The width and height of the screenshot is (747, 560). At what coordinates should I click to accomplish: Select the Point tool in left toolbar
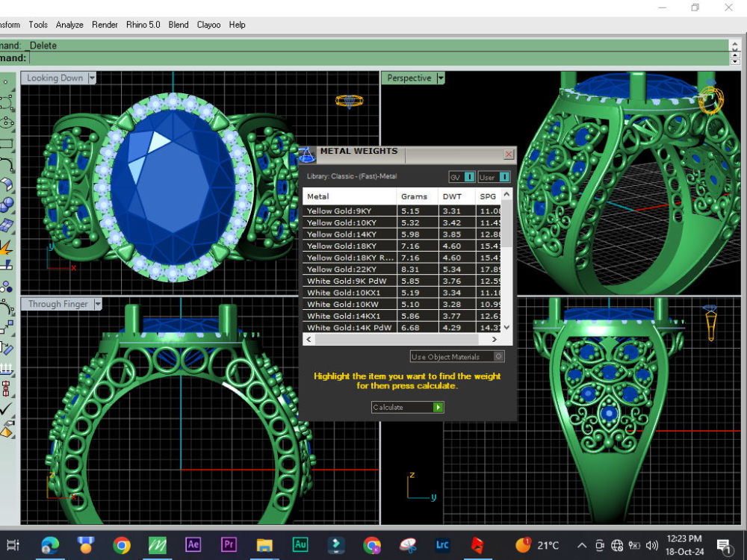pos(5,82)
